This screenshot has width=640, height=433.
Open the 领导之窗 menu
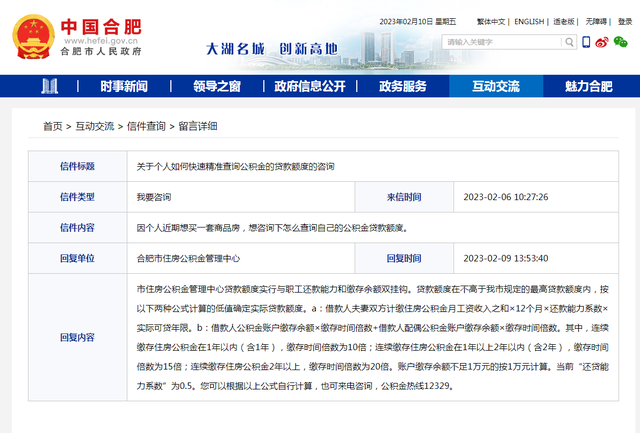[x=217, y=86]
